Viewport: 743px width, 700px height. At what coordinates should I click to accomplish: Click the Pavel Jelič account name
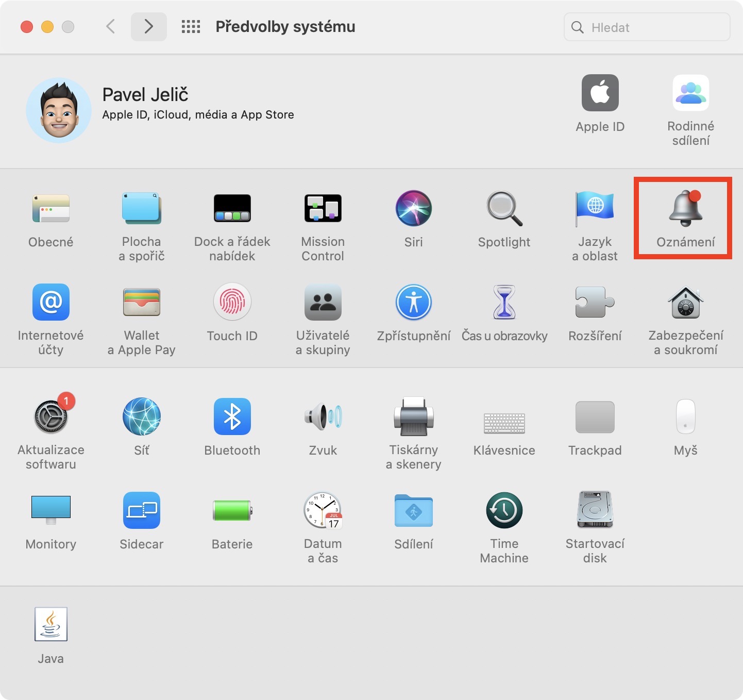pos(145,94)
